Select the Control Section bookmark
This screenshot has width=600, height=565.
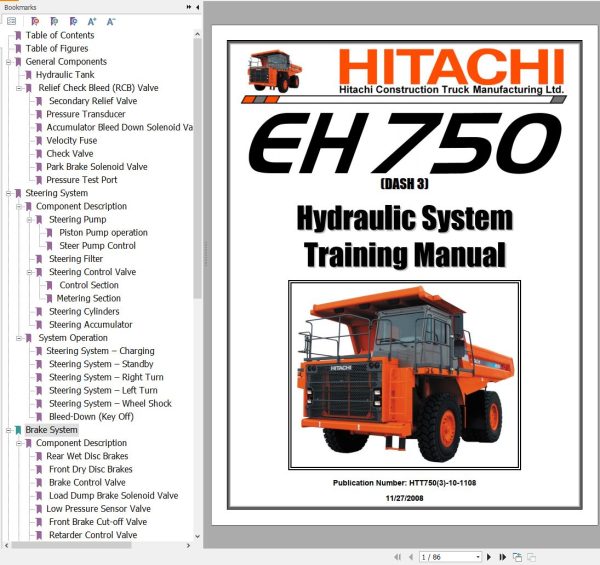click(89, 285)
